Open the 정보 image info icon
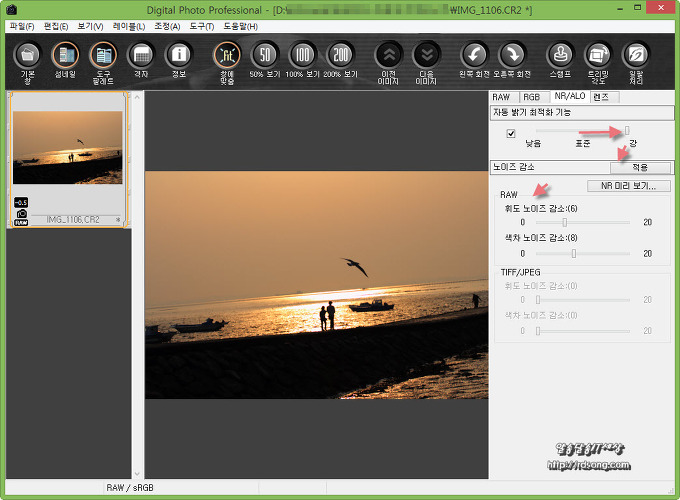This screenshot has width=680, height=500. tap(178, 57)
